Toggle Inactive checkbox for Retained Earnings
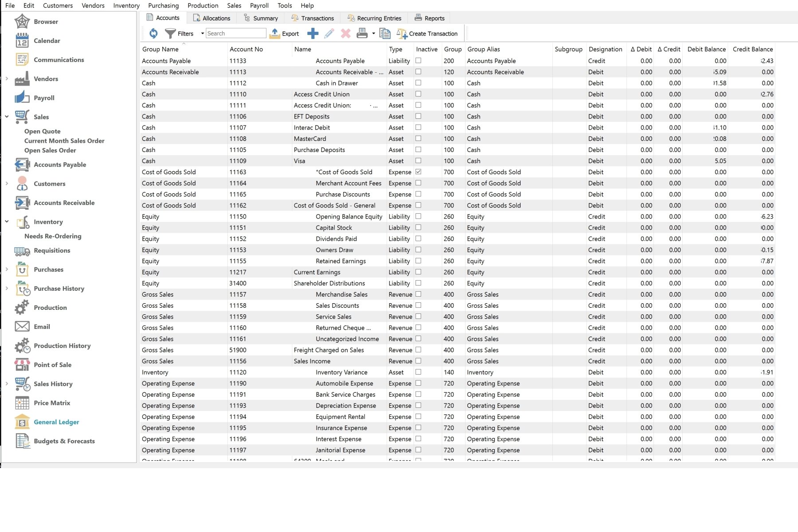The height and width of the screenshot is (532, 798). [x=418, y=261]
